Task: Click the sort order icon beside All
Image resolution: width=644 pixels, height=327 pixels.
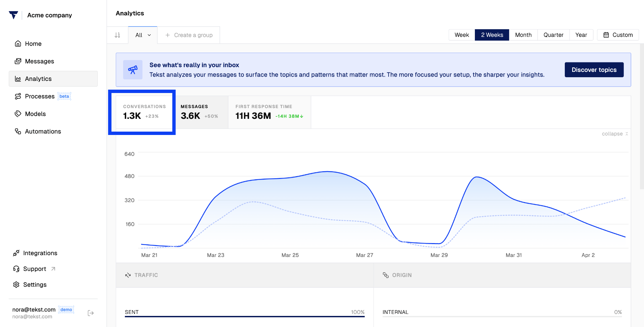Action: 117,35
